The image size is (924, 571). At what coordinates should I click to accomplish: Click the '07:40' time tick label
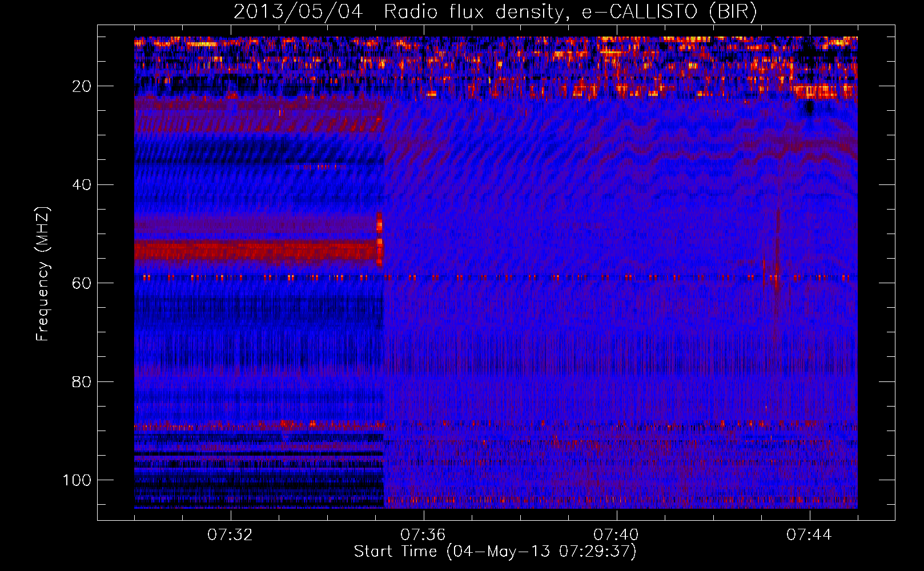pyautogui.click(x=616, y=535)
